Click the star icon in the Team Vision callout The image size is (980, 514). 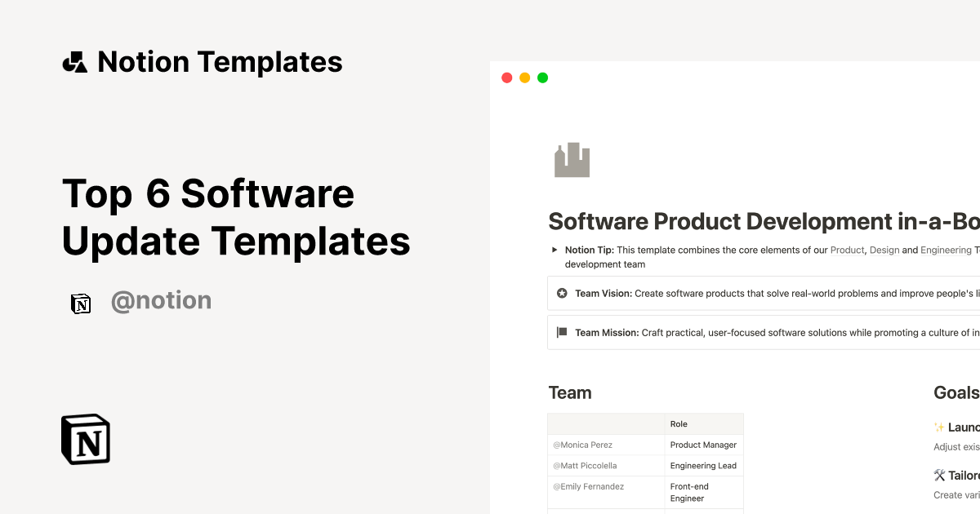[562, 293]
